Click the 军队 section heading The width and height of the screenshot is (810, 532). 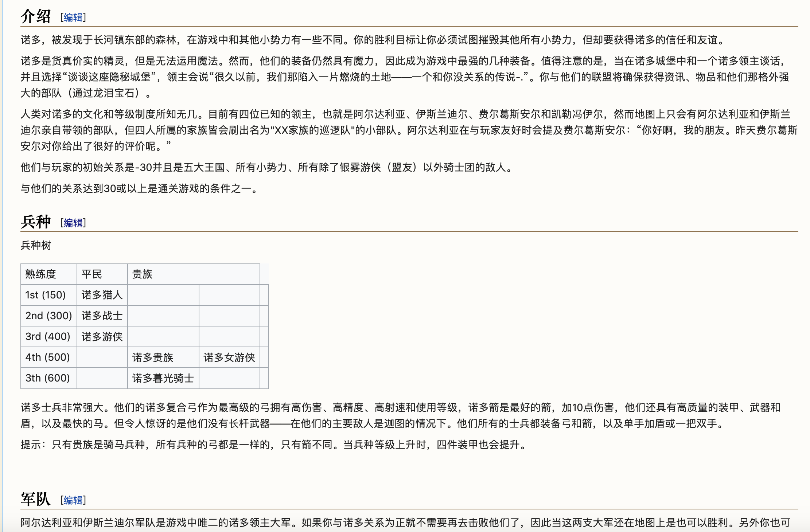36,499
